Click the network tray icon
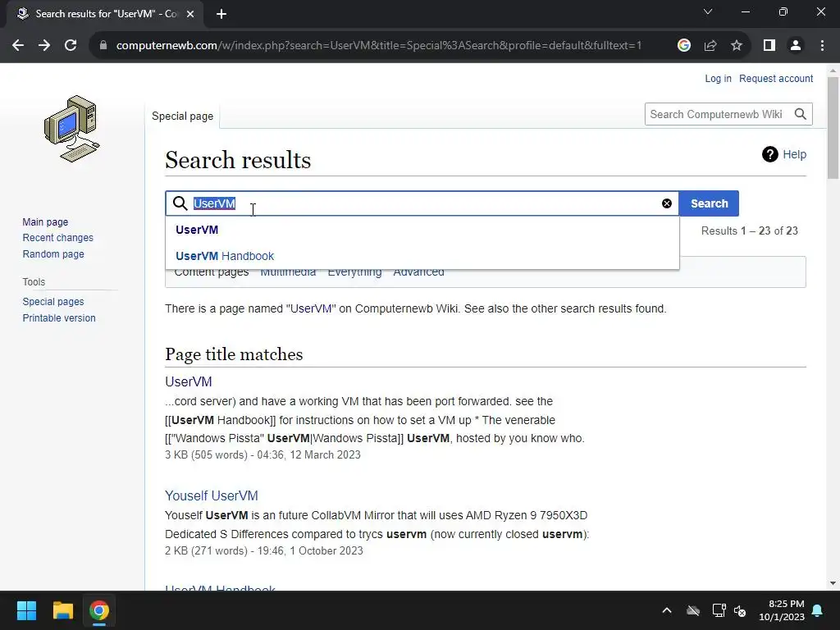Viewport: 840px width, 630px height. (x=719, y=610)
